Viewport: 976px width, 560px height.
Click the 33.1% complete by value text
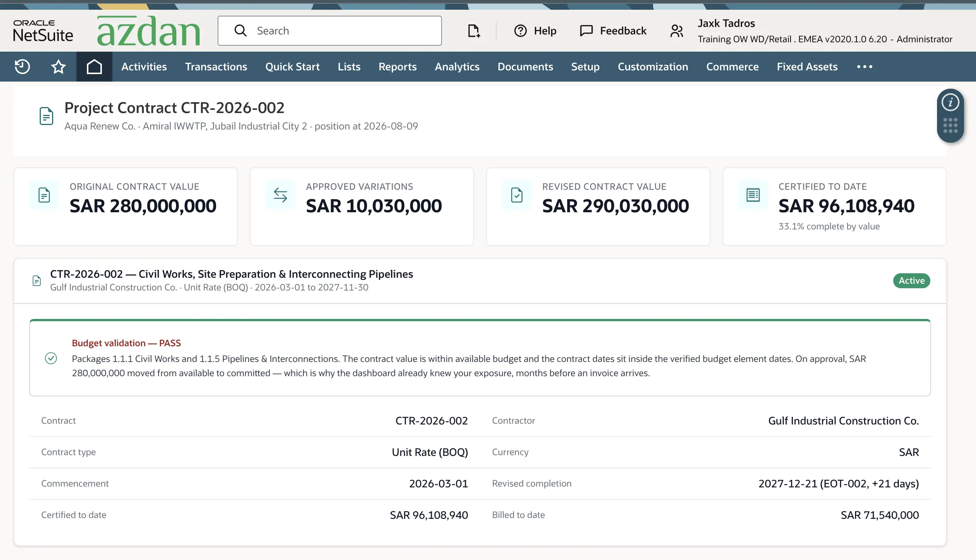coord(829,226)
